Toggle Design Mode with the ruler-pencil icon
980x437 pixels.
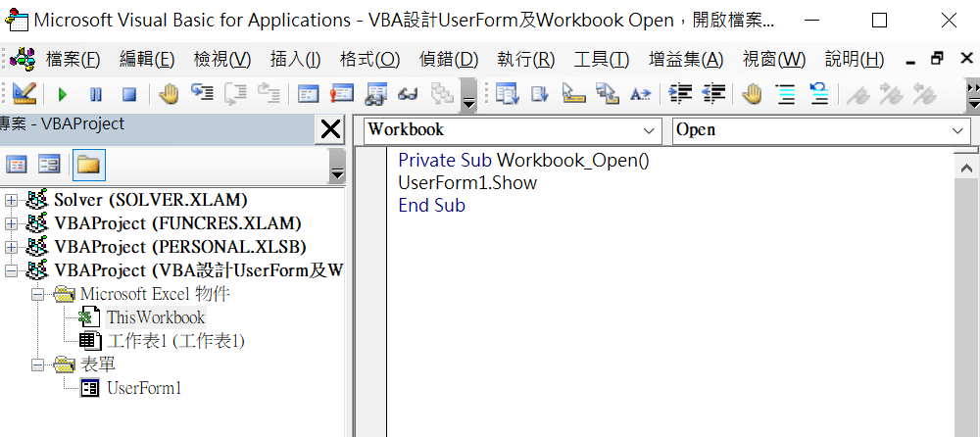[x=24, y=94]
